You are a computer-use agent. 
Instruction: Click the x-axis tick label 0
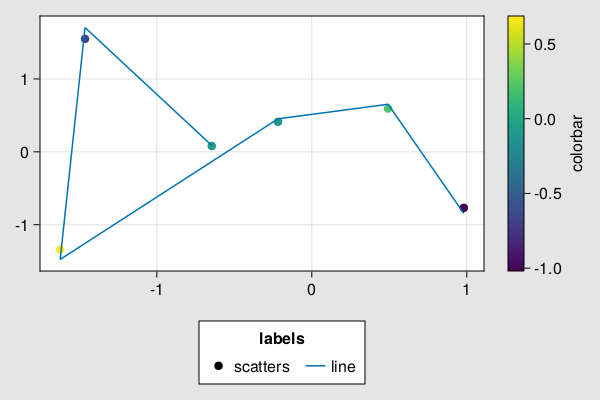pos(311,290)
